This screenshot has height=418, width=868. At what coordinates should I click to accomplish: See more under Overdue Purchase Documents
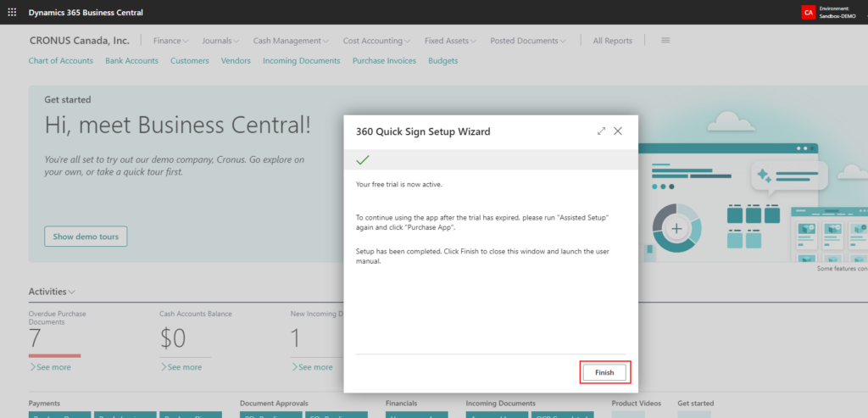(50, 367)
